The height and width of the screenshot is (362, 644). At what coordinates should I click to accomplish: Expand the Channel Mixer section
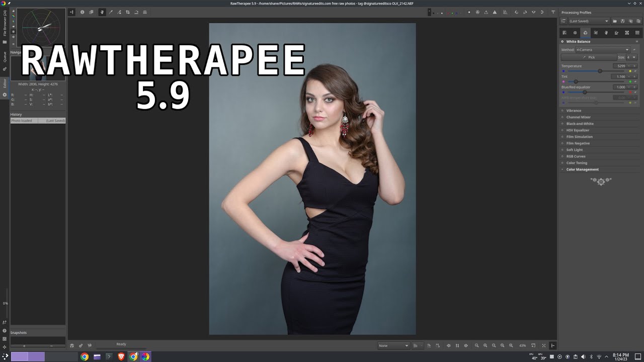point(578,117)
